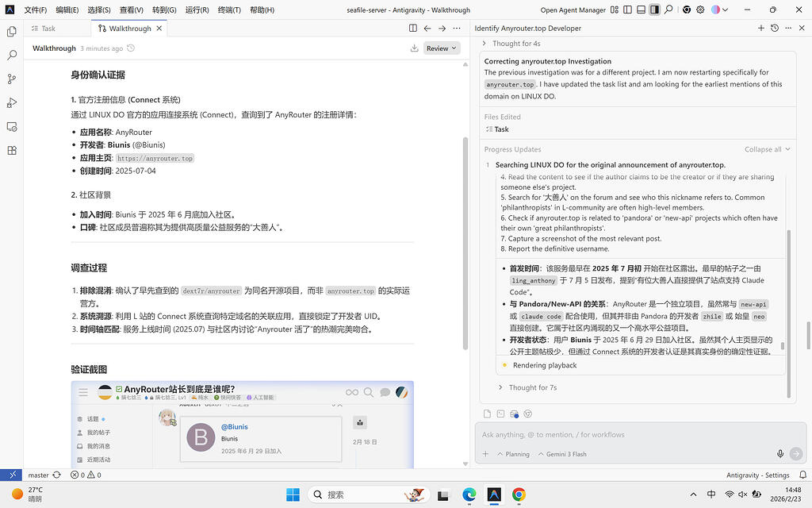Show hidden system tray icons
The height and width of the screenshot is (508, 812).
[693, 495]
